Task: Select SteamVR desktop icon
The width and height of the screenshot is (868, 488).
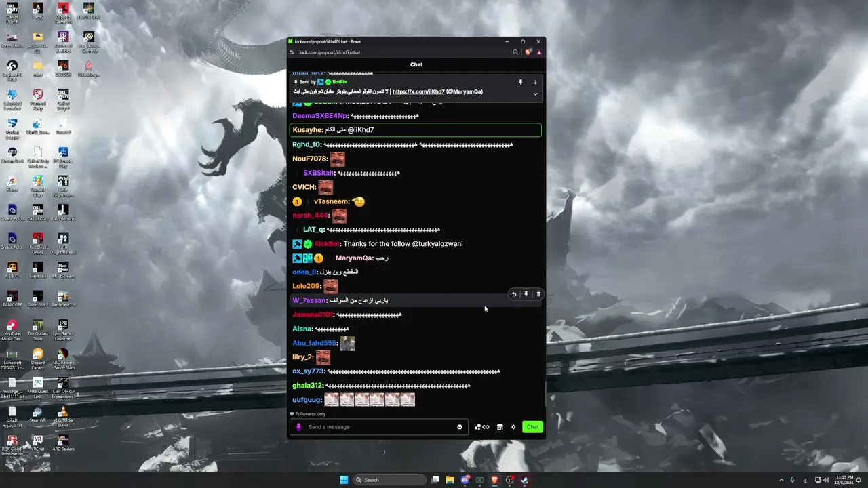Action: 37,414
